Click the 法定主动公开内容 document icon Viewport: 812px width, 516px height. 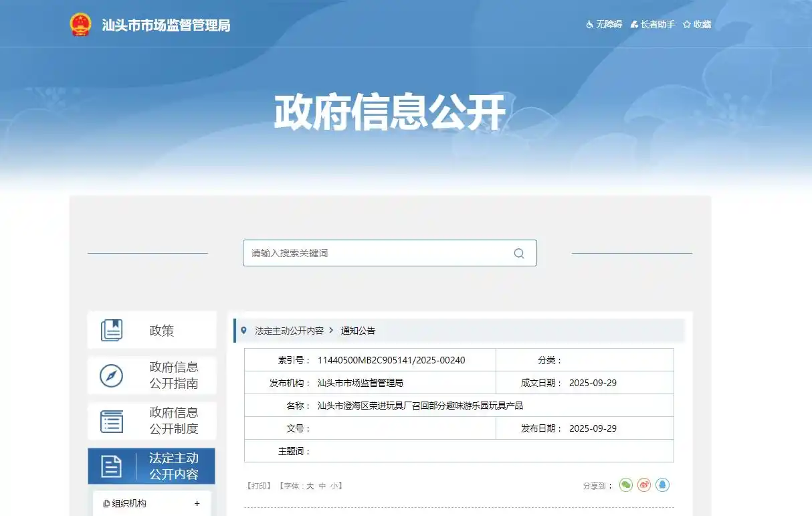112,465
